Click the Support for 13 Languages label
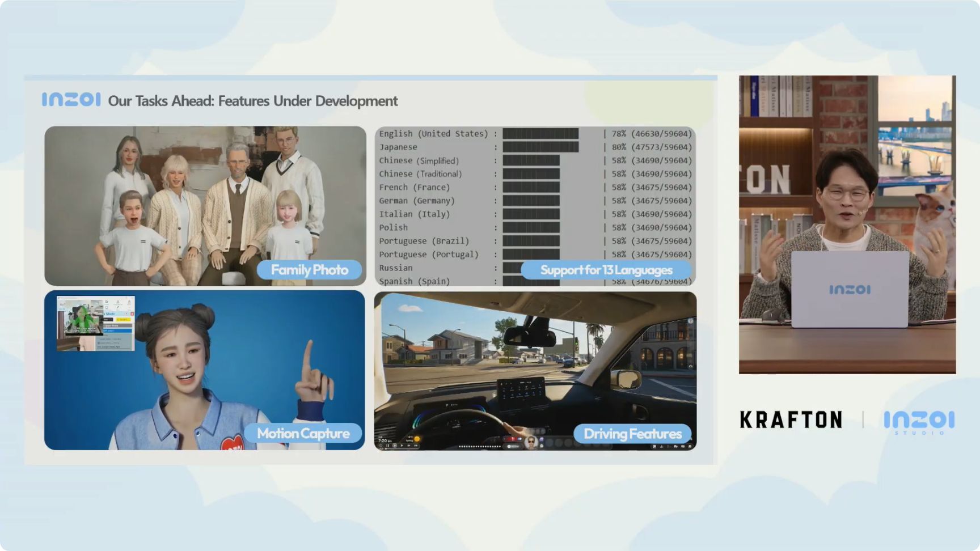This screenshot has width=980, height=551. 606,270
